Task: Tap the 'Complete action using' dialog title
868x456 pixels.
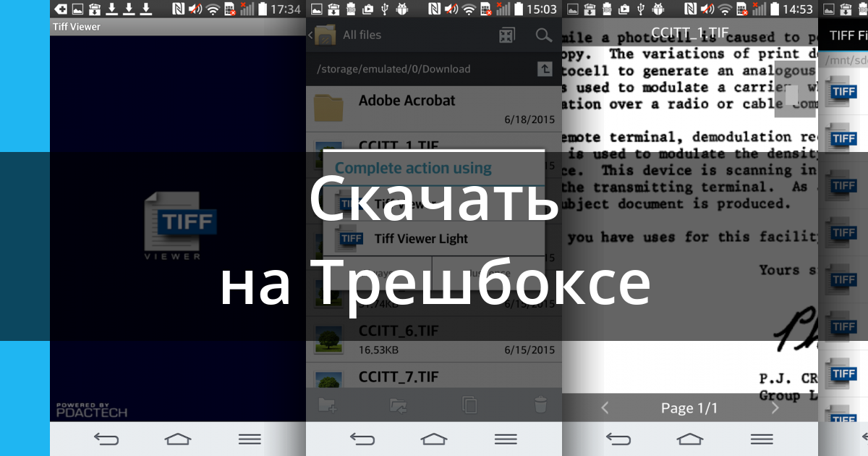Action: click(413, 168)
